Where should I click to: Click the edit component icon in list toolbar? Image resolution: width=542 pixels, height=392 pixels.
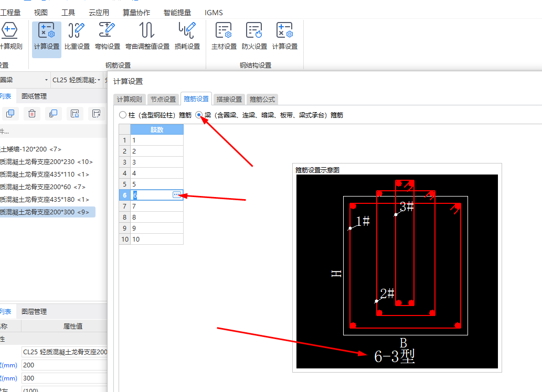pos(96,113)
